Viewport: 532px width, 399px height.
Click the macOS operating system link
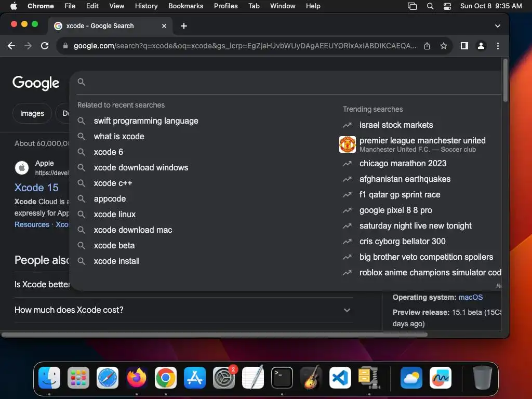(x=470, y=298)
